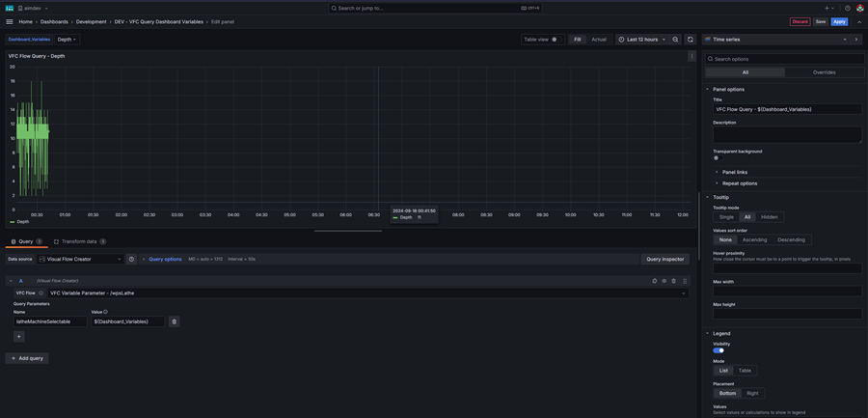Collapse the Tooltip section
868x418 pixels.
point(720,197)
